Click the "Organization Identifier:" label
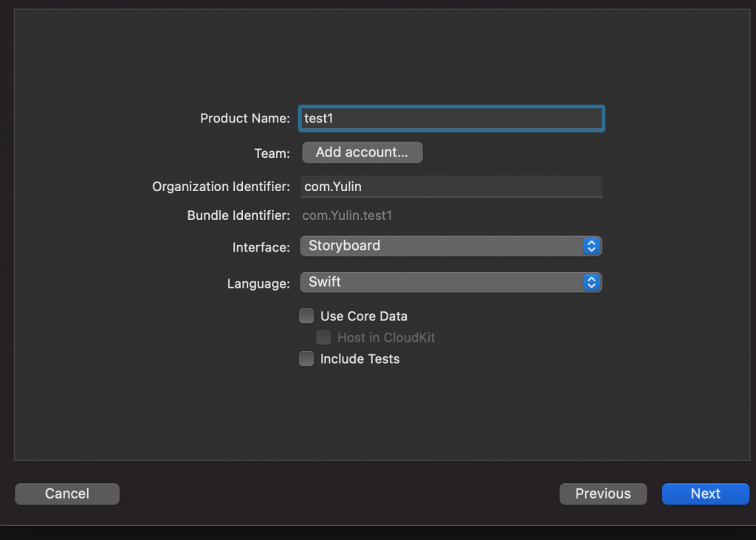756x540 pixels. 221,187
